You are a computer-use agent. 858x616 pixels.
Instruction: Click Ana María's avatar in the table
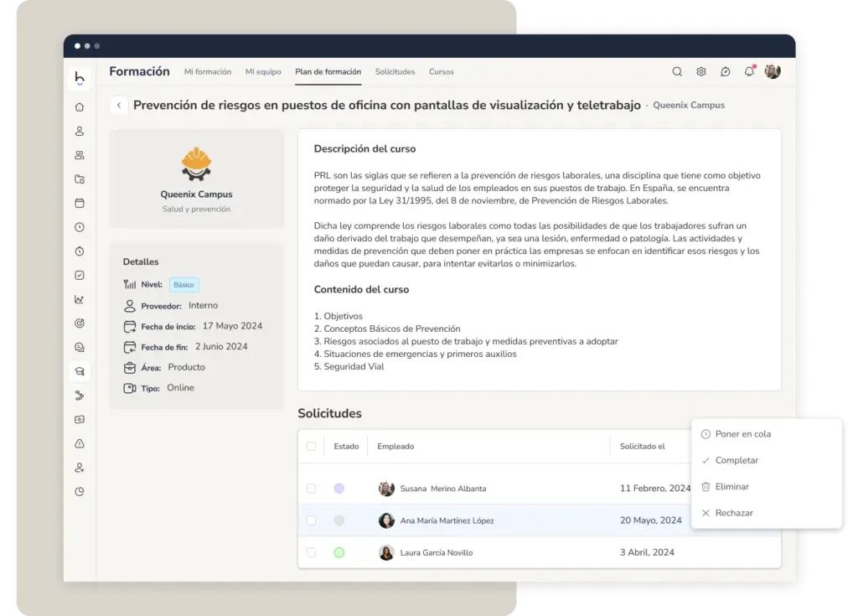pyautogui.click(x=386, y=520)
